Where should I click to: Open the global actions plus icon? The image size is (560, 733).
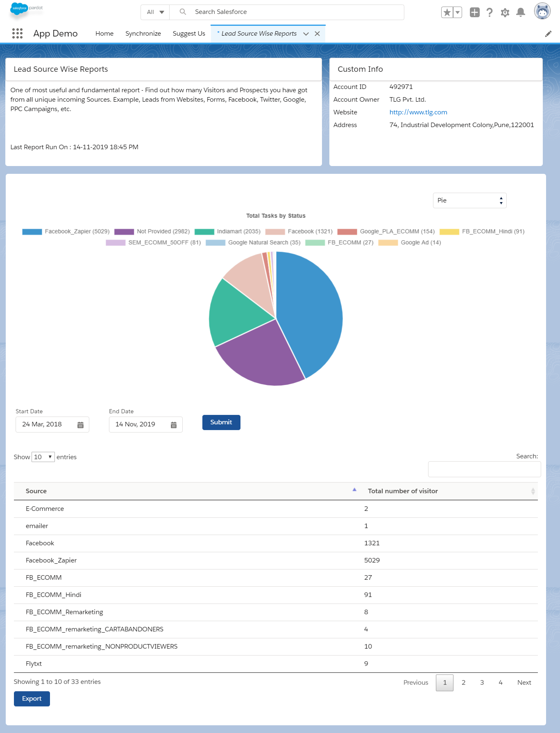pos(474,13)
